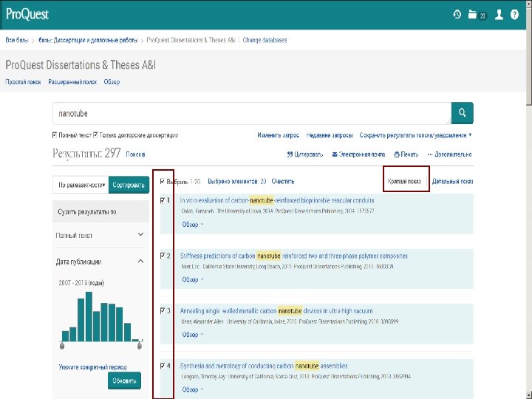Uncheck the checkbox for result 3

(x=163, y=311)
